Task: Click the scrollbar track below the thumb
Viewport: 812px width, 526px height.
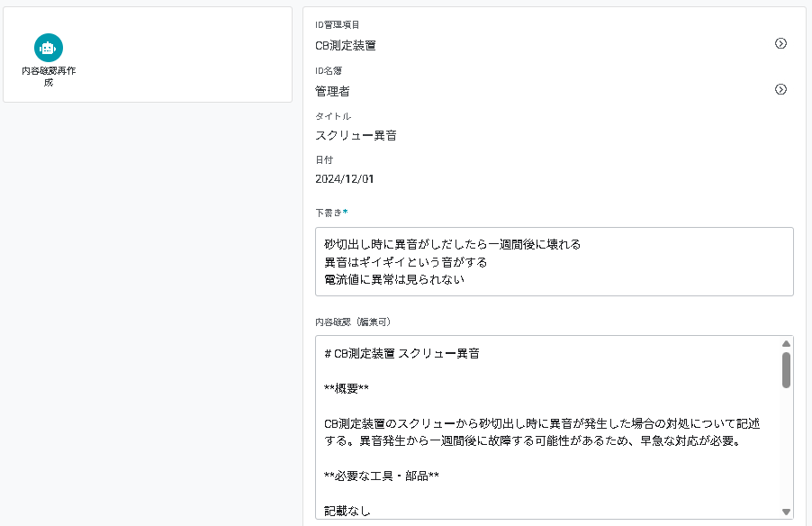Action: (x=786, y=450)
